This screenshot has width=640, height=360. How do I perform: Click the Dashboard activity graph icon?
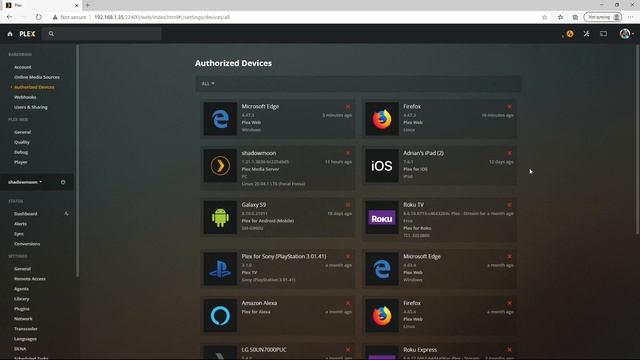point(66,213)
